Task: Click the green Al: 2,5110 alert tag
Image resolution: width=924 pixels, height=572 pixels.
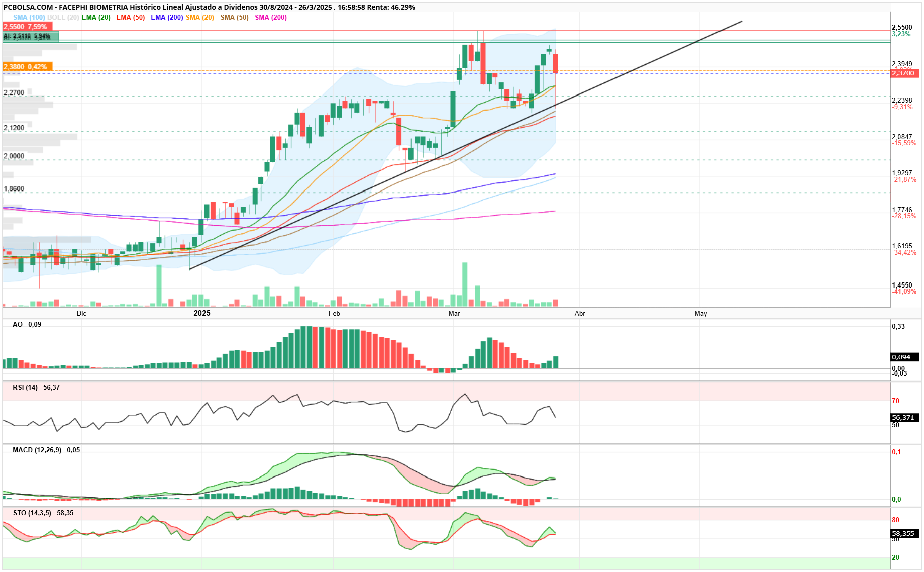Action: pos(31,36)
